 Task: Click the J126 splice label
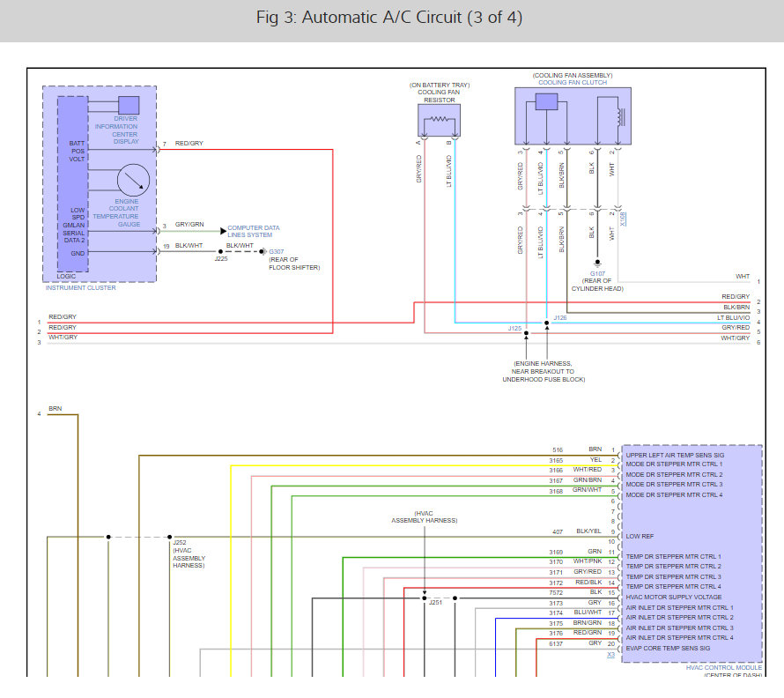pos(560,318)
